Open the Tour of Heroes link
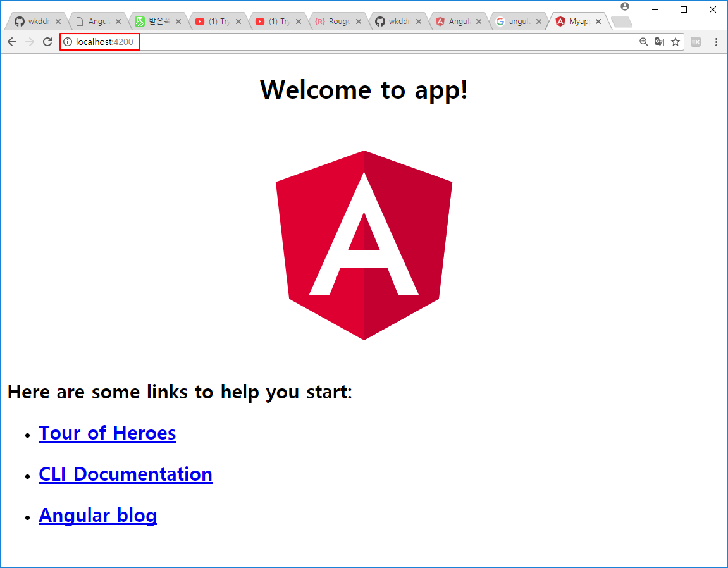 [108, 433]
